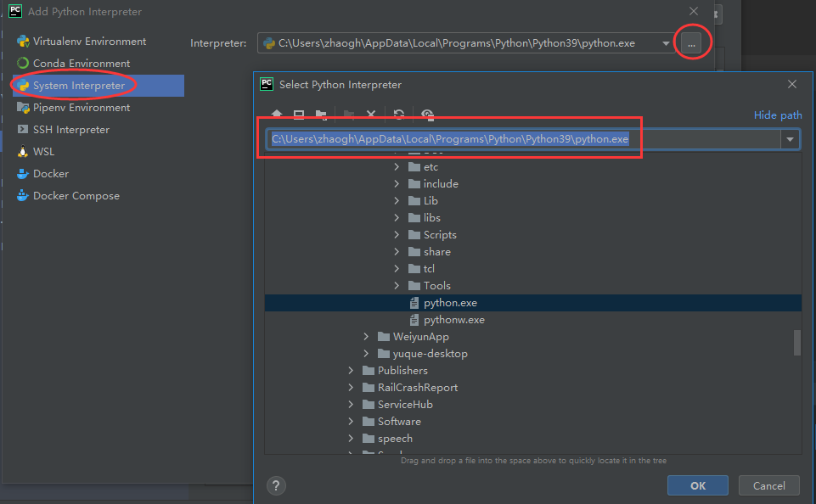This screenshot has width=816, height=504.
Task: Click the Publishers folder icon
Action: (x=369, y=370)
